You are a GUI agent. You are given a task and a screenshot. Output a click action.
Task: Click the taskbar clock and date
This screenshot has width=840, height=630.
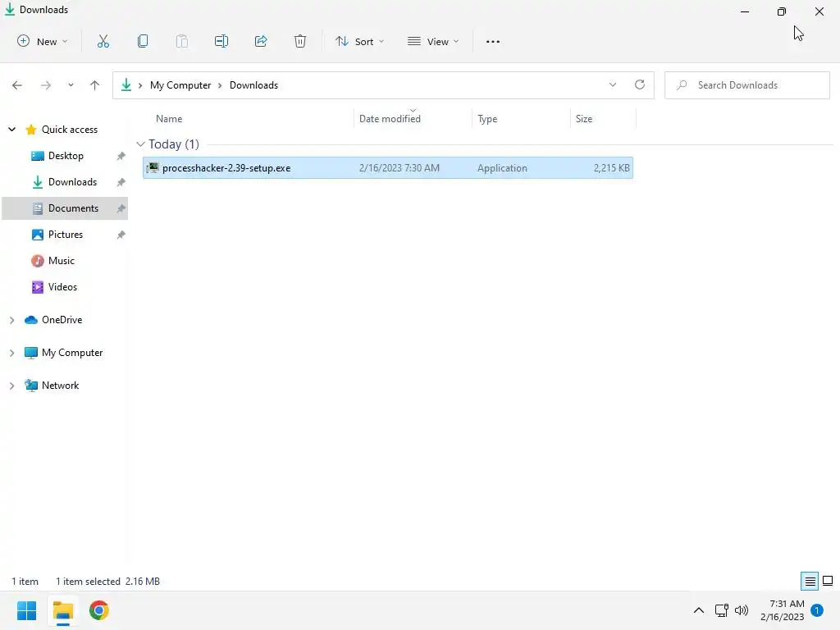pos(782,610)
